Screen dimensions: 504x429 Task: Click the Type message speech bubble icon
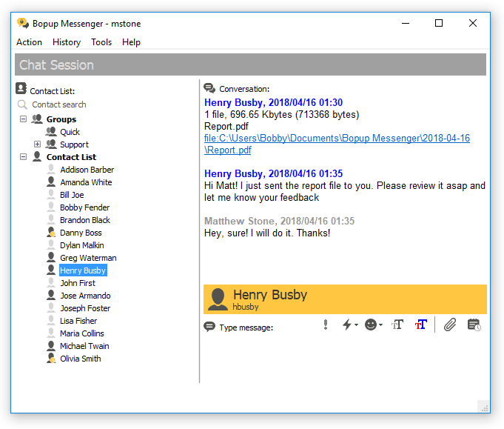(209, 327)
